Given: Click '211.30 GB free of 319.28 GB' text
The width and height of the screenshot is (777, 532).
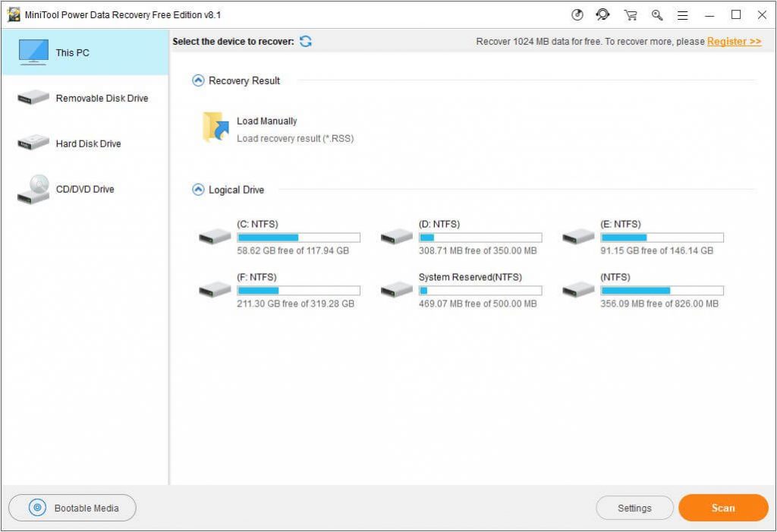Looking at the screenshot, I should coord(295,304).
